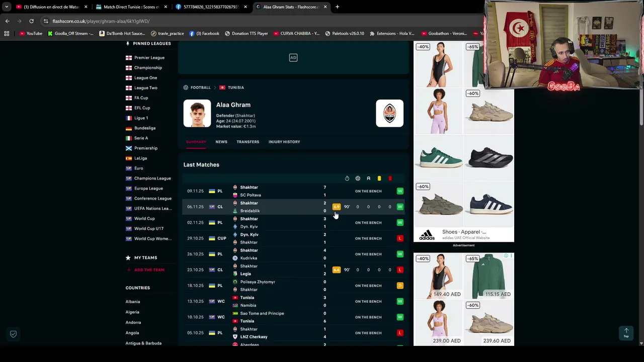Click the LaLiga Spain flag icon
Screen dimensions: 644x362
129,158
